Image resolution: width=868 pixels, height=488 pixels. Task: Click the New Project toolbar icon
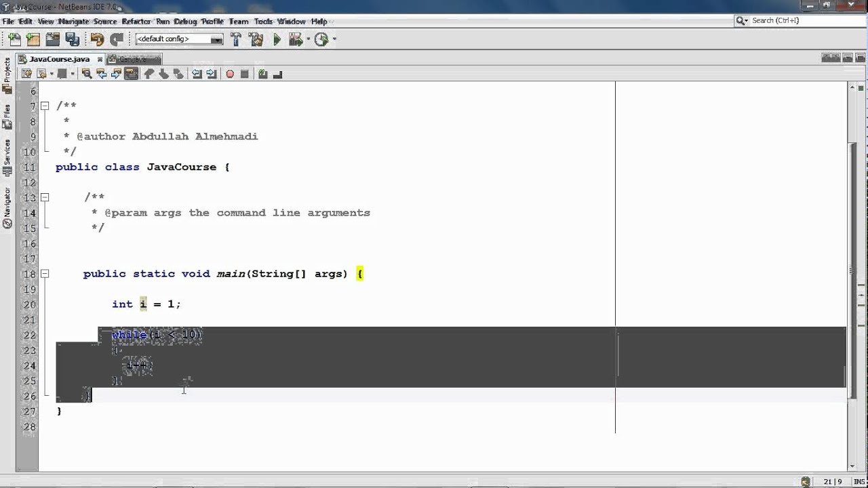coord(33,39)
